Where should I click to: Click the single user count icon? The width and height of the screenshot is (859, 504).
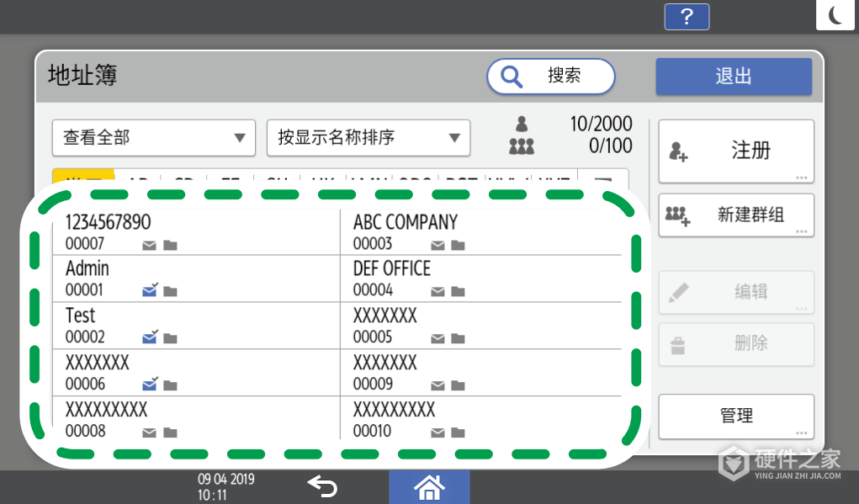pos(522,125)
